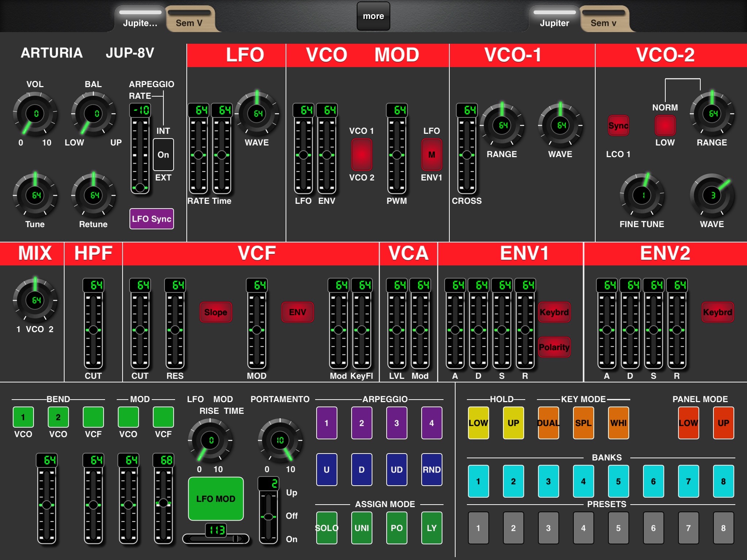Open the more menu at the top

pos(373,16)
